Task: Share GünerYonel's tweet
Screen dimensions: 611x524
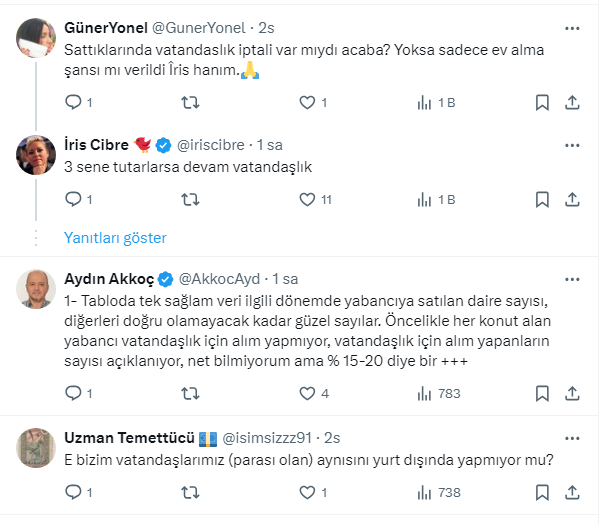Action: click(573, 102)
